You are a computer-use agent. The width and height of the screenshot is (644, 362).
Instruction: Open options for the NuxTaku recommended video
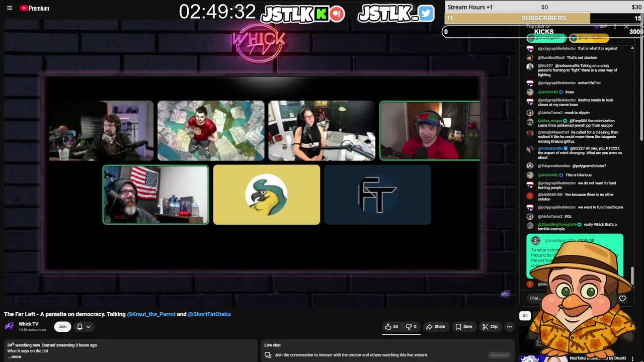(633, 358)
